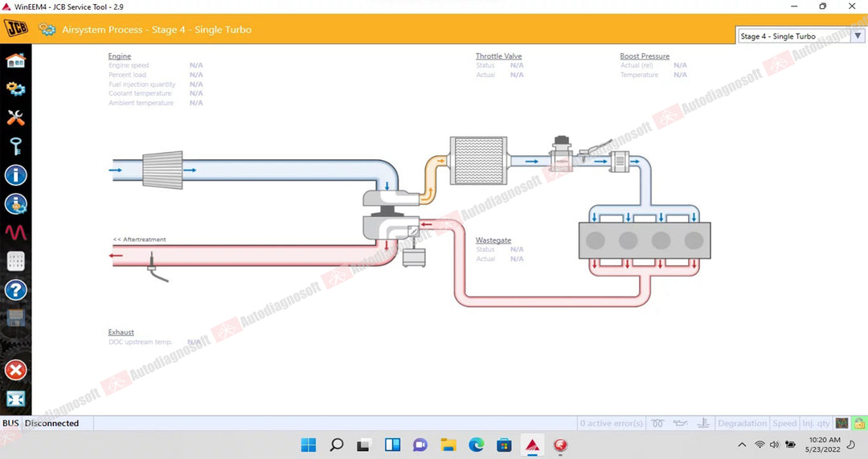Click the oscilloscope graph icon in status bar

(x=842, y=424)
